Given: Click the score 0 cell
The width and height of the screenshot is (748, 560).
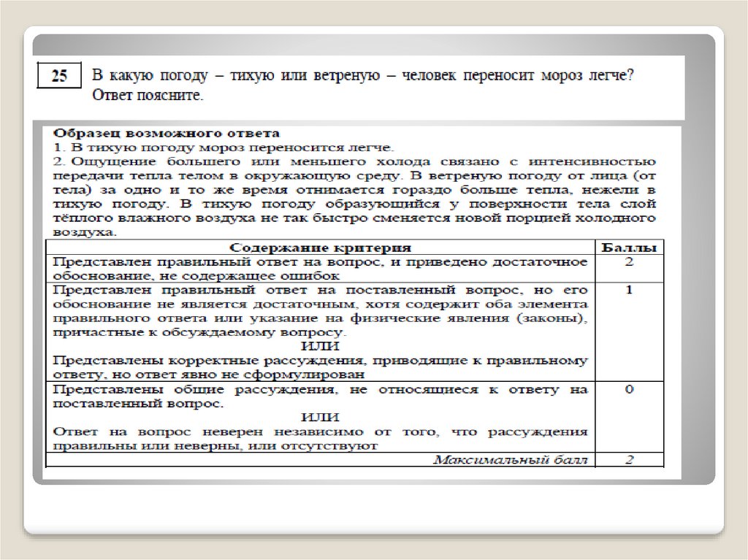Looking at the screenshot, I should pyautogui.click(x=628, y=390).
